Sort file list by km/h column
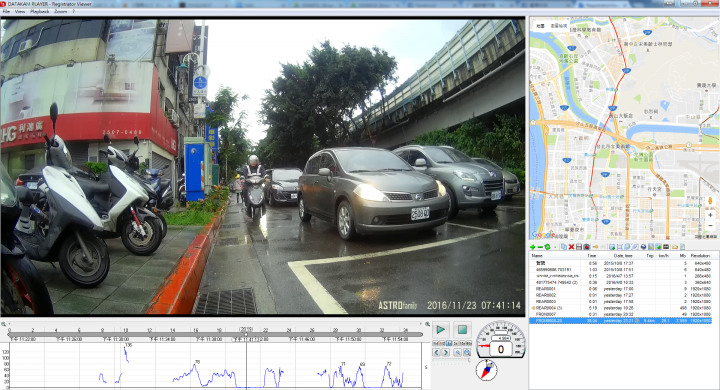 pos(664,256)
